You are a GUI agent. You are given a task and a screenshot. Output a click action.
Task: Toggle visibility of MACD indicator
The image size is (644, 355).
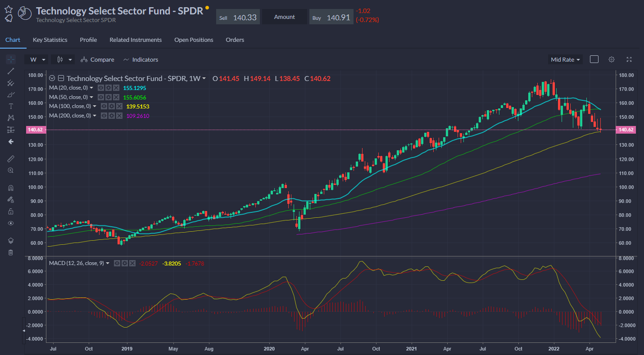[x=117, y=263]
